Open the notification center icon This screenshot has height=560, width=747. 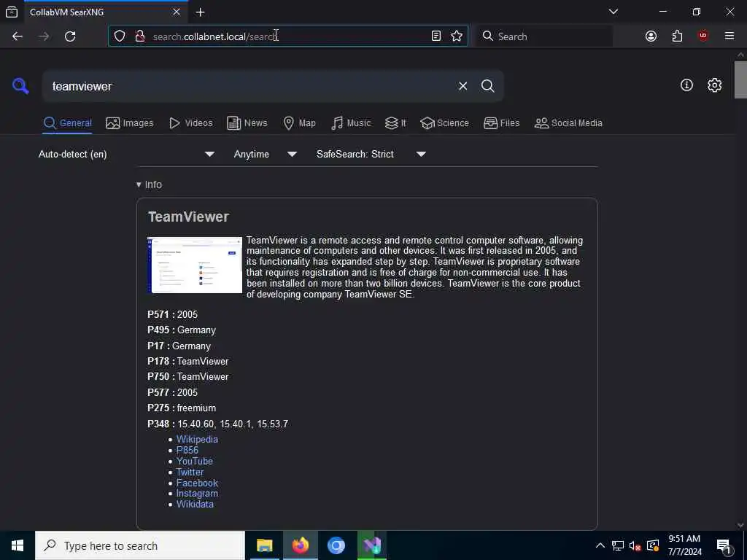[724, 545]
